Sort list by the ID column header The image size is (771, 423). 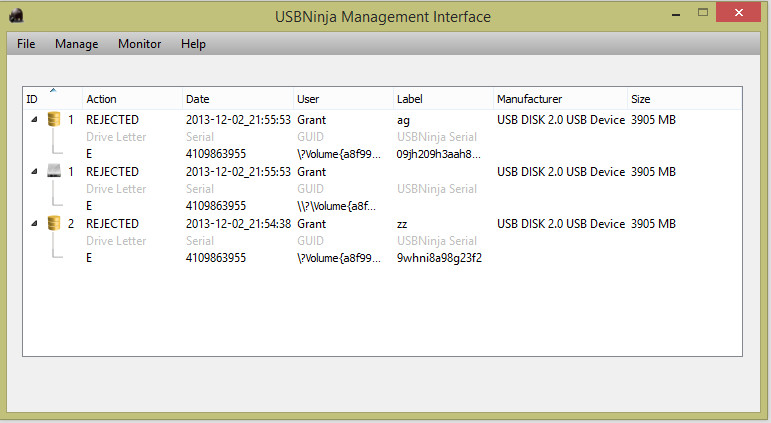52,99
